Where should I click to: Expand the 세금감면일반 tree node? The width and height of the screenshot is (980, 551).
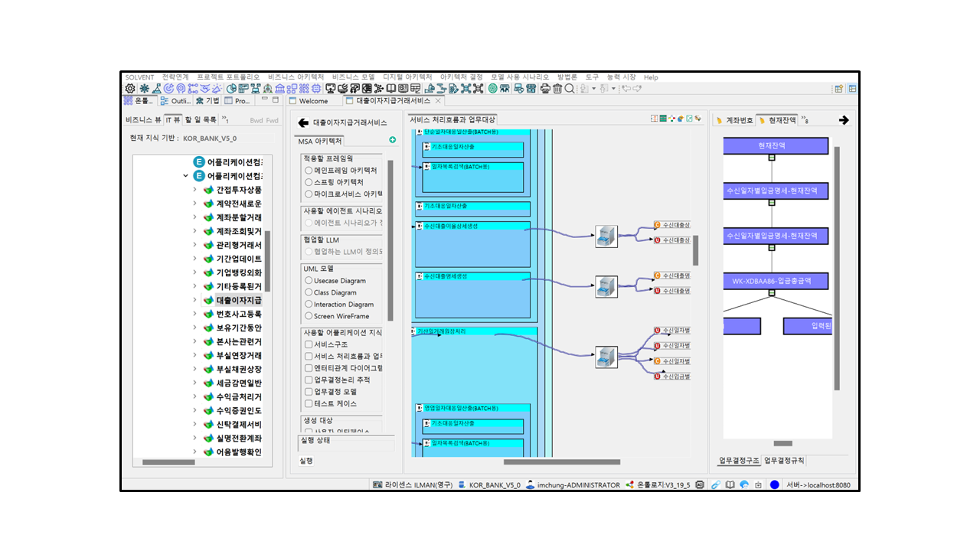(x=195, y=383)
